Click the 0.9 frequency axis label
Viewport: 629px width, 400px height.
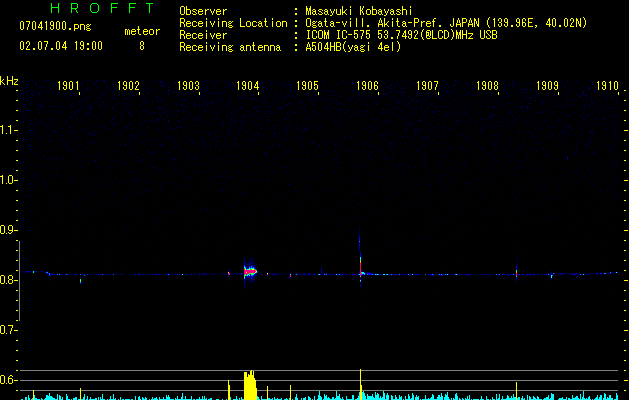(x=8, y=230)
